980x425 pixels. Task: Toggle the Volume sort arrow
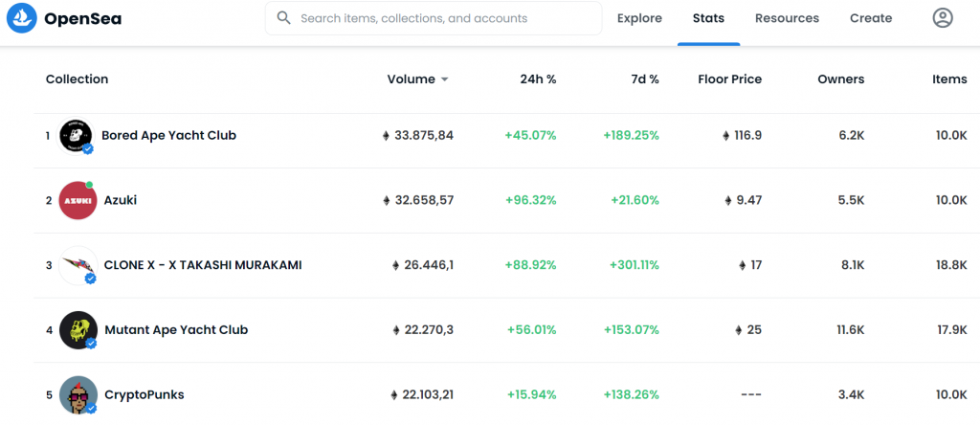(x=444, y=79)
